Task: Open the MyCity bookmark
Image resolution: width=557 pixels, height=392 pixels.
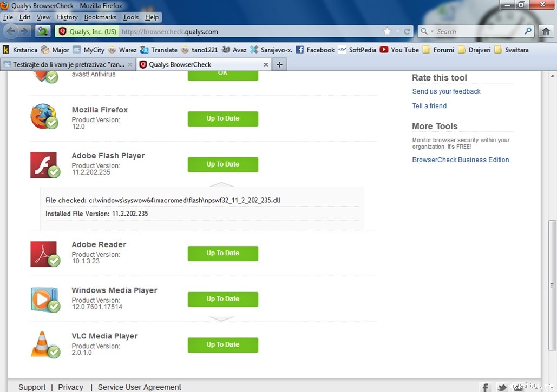Action: pos(89,50)
